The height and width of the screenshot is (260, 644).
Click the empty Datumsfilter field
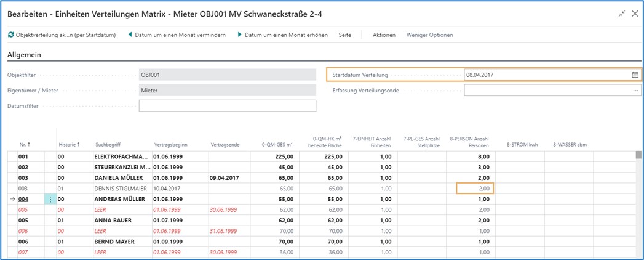[x=228, y=106]
